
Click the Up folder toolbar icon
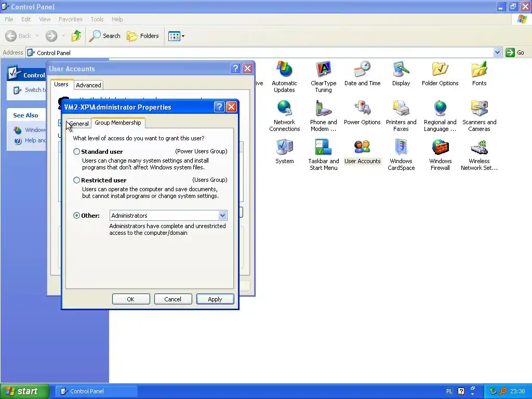pyautogui.click(x=76, y=36)
